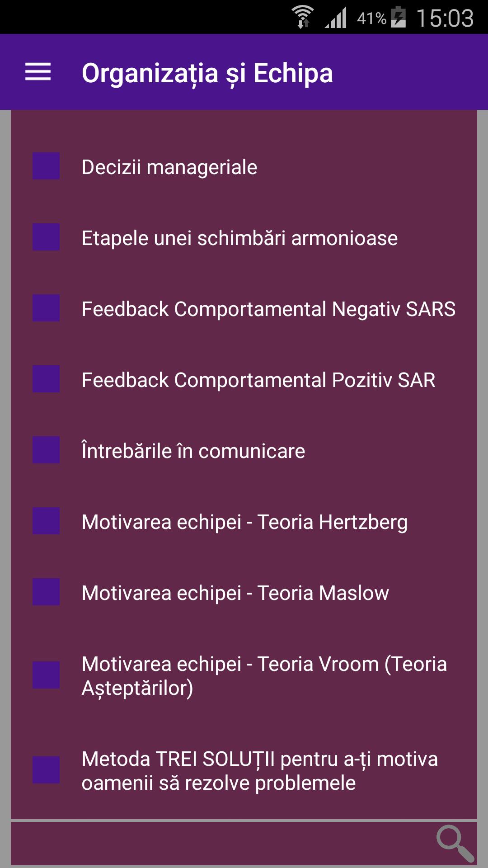Tap the square beside Metoda TREI SOLUȚII
The height and width of the screenshot is (868, 488).
pos(46,770)
